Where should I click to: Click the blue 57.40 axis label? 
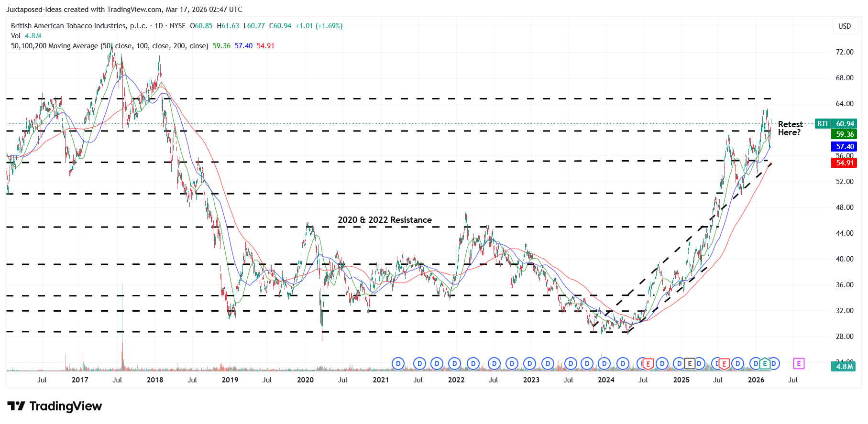coord(845,147)
